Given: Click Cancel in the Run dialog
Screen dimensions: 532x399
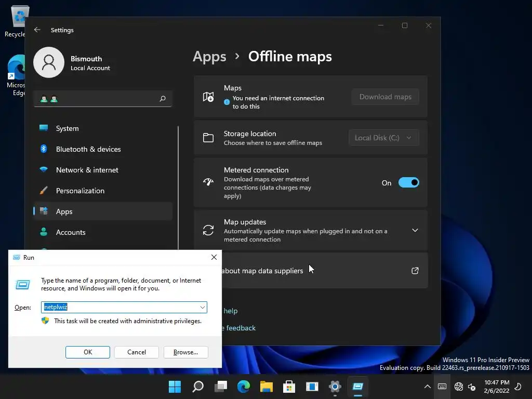Looking at the screenshot, I should pyautogui.click(x=137, y=352).
